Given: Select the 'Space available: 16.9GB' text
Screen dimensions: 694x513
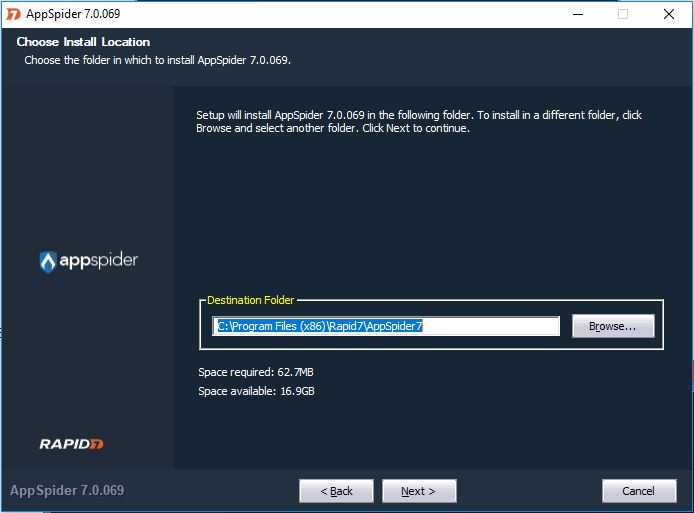Looking at the screenshot, I should point(256,391).
